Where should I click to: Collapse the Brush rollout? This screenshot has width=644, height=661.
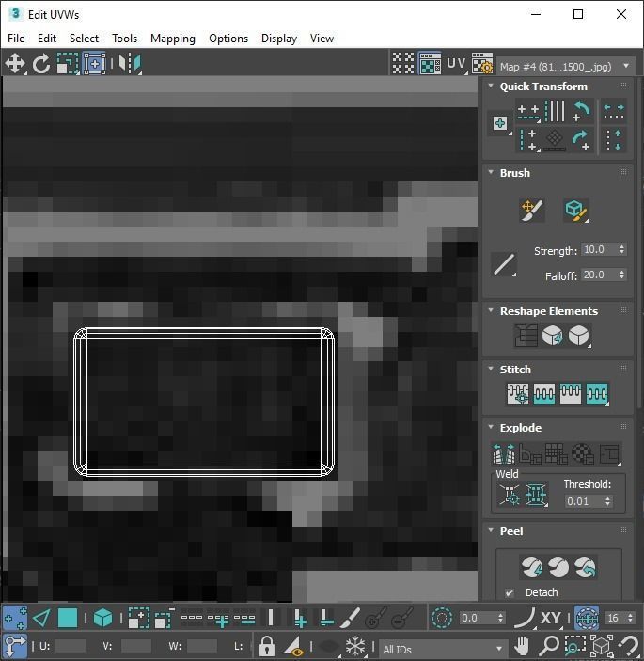click(491, 172)
